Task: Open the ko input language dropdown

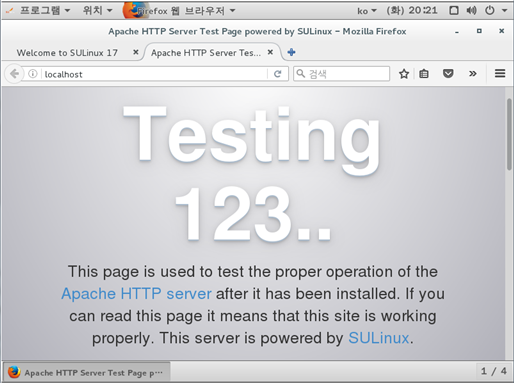Action: point(367,11)
